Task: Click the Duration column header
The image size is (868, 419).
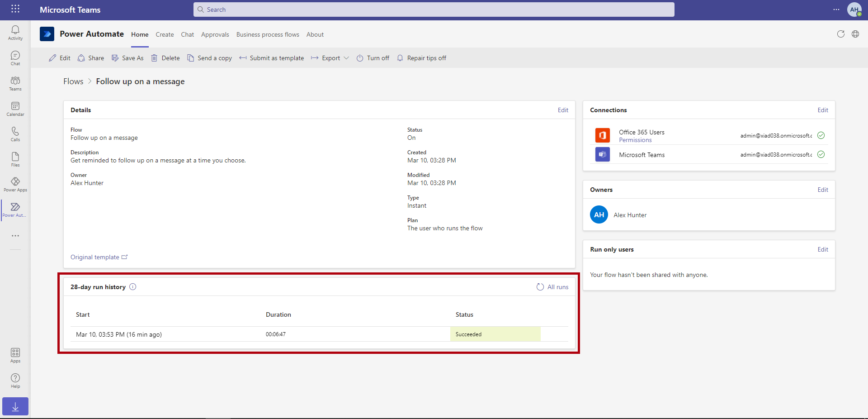Action: tap(278, 314)
